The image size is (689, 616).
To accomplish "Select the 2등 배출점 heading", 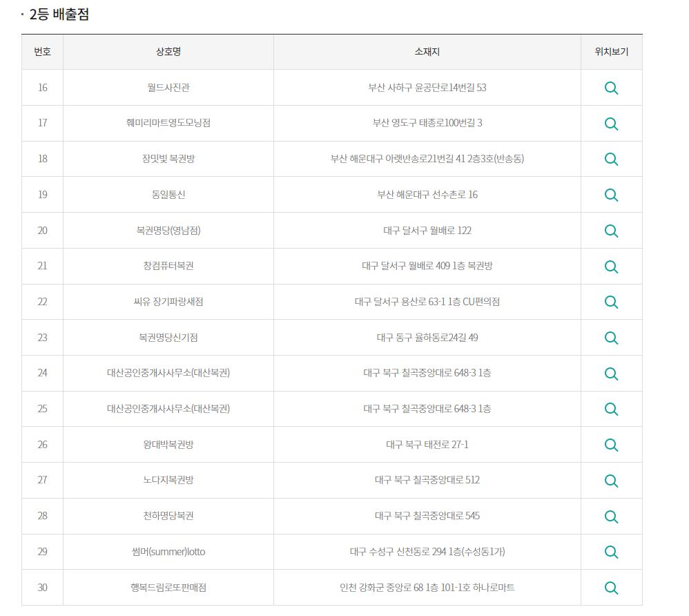I will (x=59, y=14).
